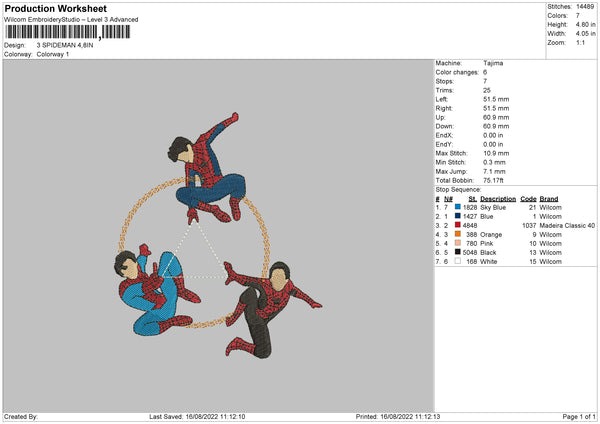The image size is (600, 424).
Task: Select the top Spider-Man figure in the design
Action: point(209,170)
